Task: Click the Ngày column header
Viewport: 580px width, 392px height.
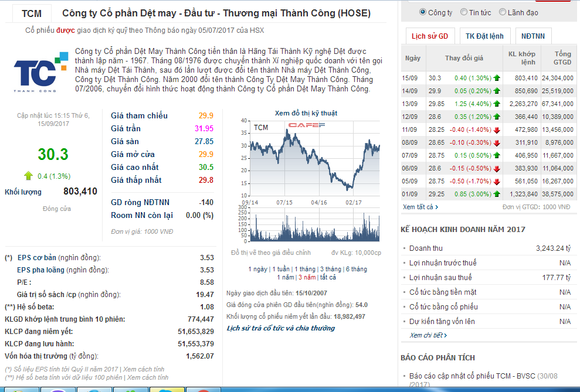Action: point(413,58)
